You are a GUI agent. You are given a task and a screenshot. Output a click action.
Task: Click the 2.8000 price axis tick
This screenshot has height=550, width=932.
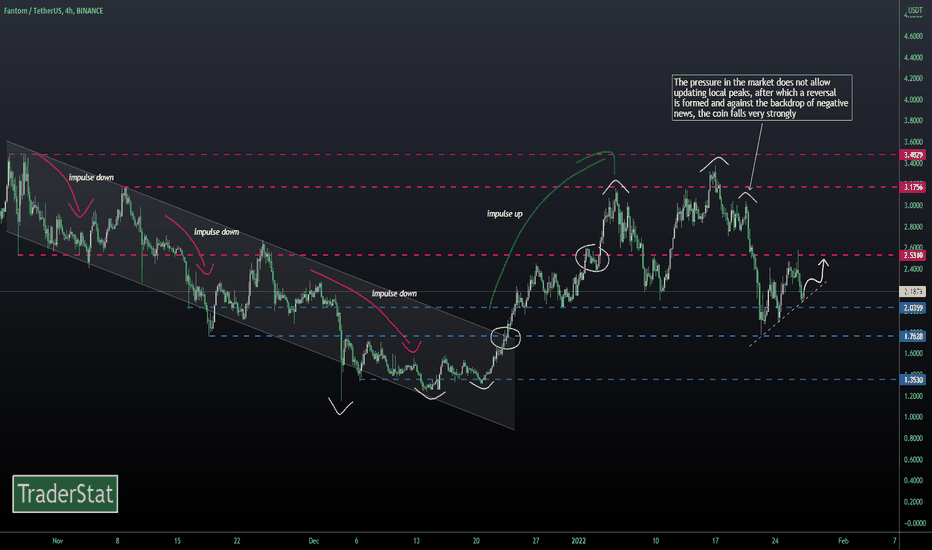tap(914, 227)
